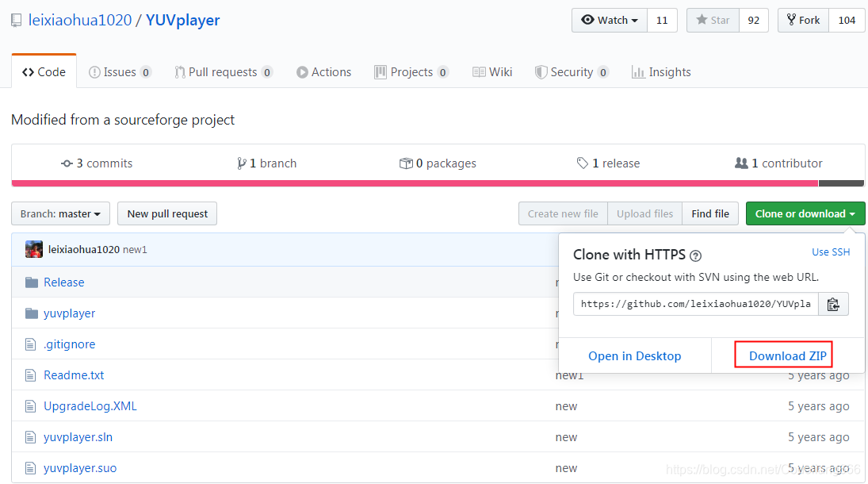Click the Readme.txt file icon
The image size is (868, 484).
click(30, 375)
